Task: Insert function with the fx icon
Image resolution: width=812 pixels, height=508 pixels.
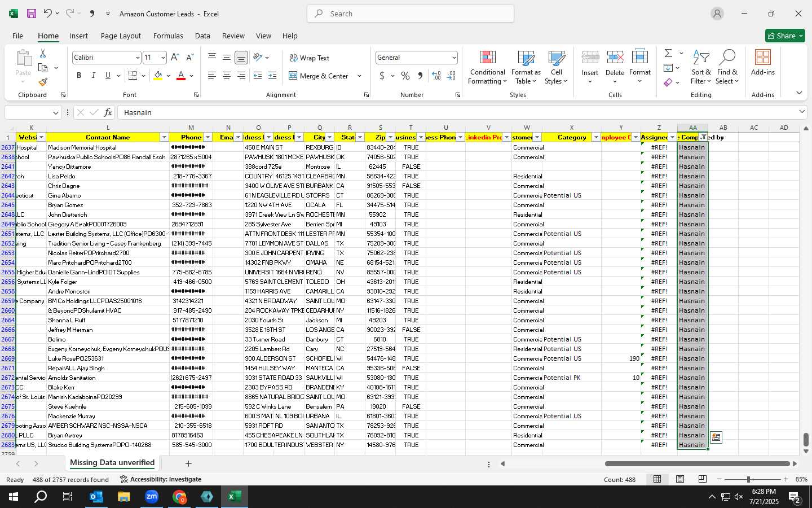Action: point(108,112)
